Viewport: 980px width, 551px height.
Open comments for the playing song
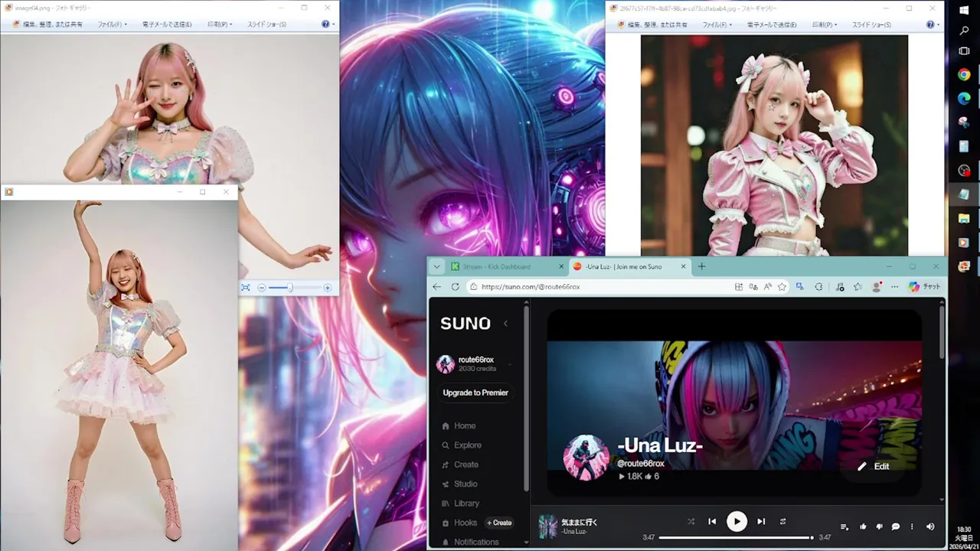pyautogui.click(x=895, y=527)
